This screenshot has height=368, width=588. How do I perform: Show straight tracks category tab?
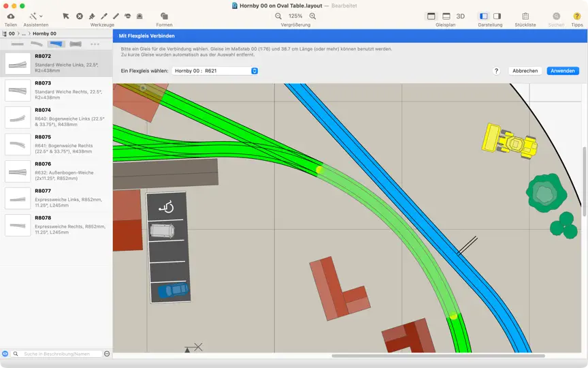tap(17, 44)
